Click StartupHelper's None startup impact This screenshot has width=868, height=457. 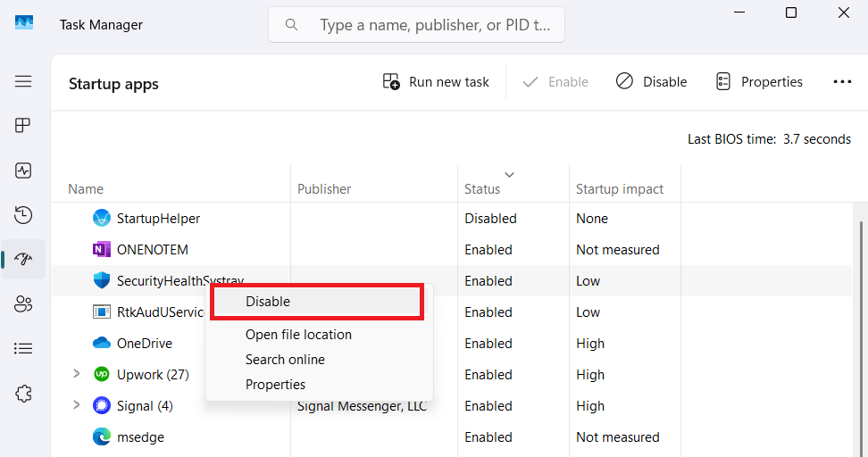(x=592, y=219)
